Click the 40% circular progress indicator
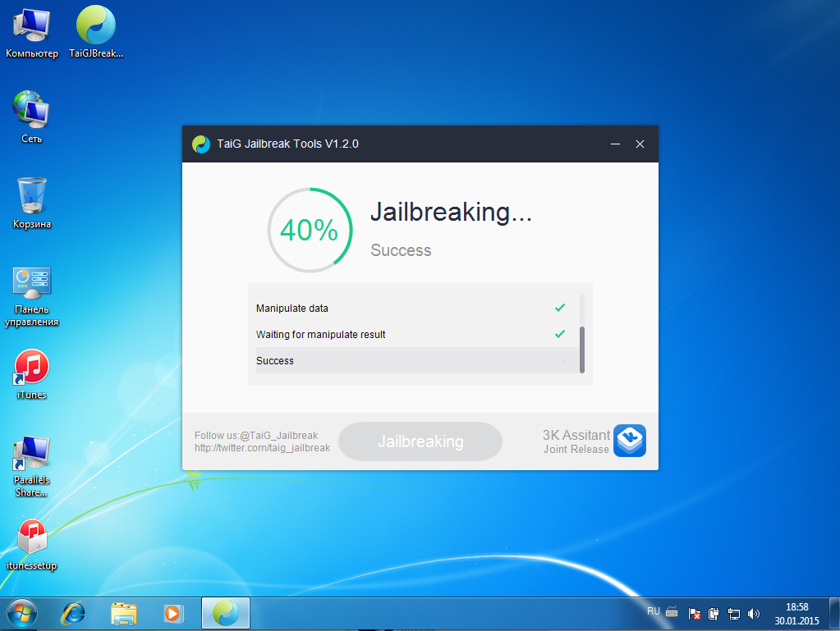The image size is (840, 631). tap(310, 231)
